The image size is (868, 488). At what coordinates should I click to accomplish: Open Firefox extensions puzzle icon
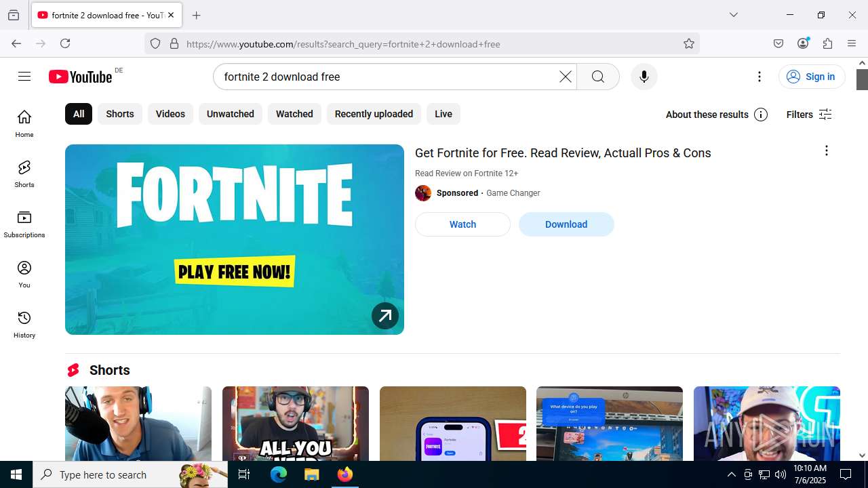(827, 43)
